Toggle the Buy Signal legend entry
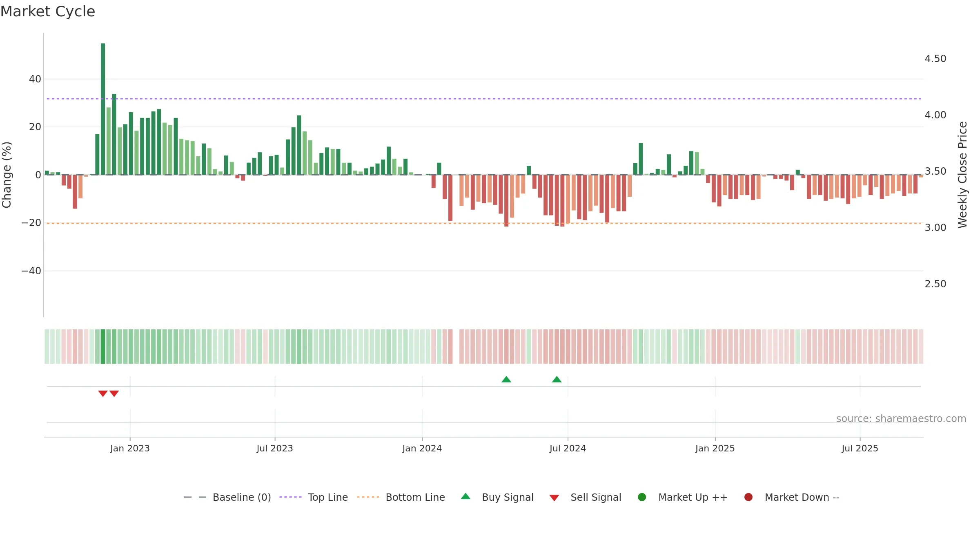 point(497,497)
